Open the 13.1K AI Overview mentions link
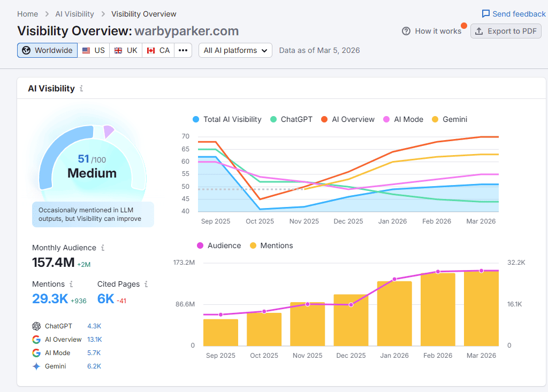Screen dimensions: 548x392 94,339
